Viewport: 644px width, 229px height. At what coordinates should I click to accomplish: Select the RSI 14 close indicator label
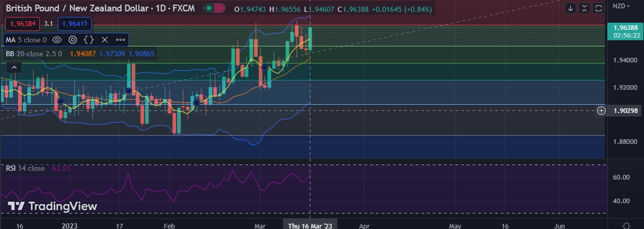(25, 168)
